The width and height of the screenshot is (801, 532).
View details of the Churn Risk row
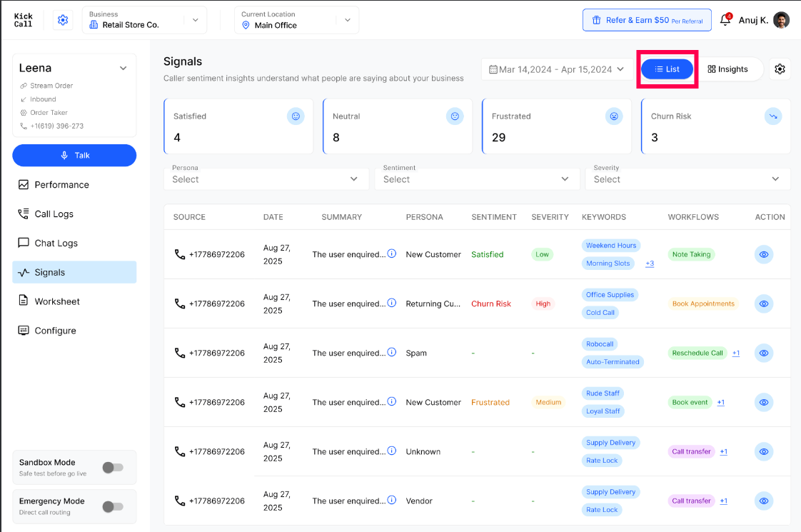pos(764,303)
